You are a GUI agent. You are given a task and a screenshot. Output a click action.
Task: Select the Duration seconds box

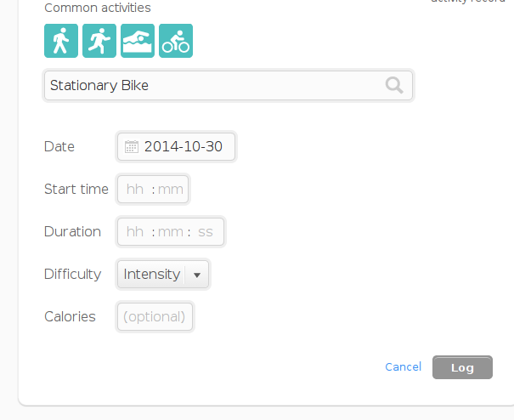(x=206, y=232)
